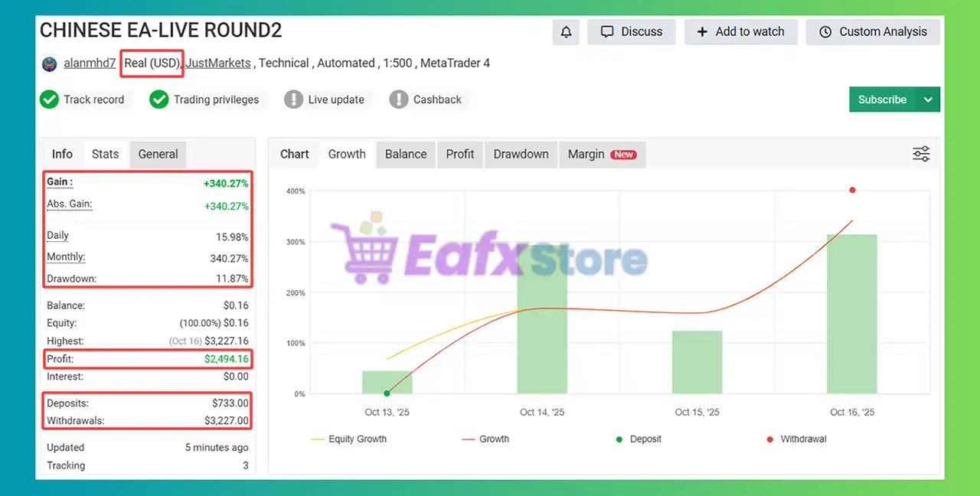Click the bell notification icon
The image size is (980, 496).
[x=566, y=32]
